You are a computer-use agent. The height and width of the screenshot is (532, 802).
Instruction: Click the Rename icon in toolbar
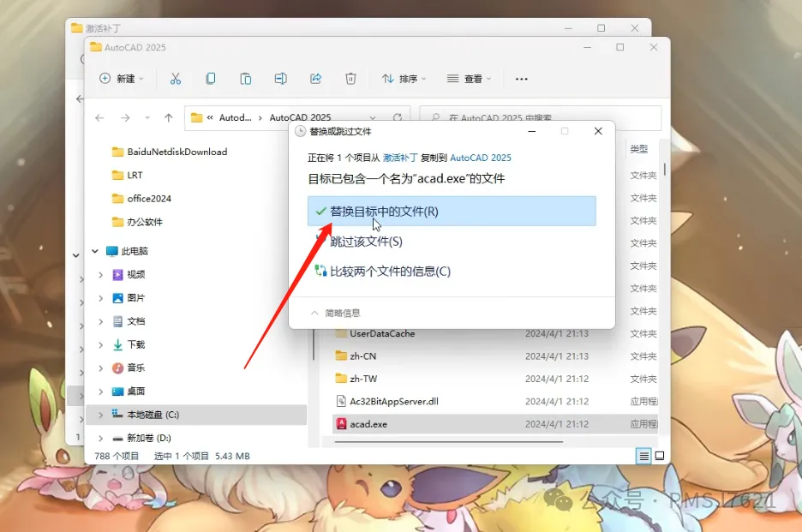(280, 78)
